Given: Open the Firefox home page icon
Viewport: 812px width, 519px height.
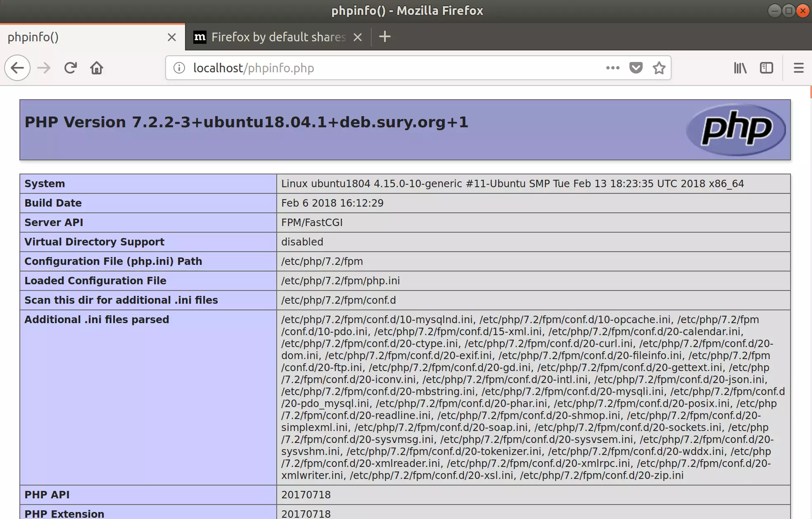Looking at the screenshot, I should coord(97,68).
